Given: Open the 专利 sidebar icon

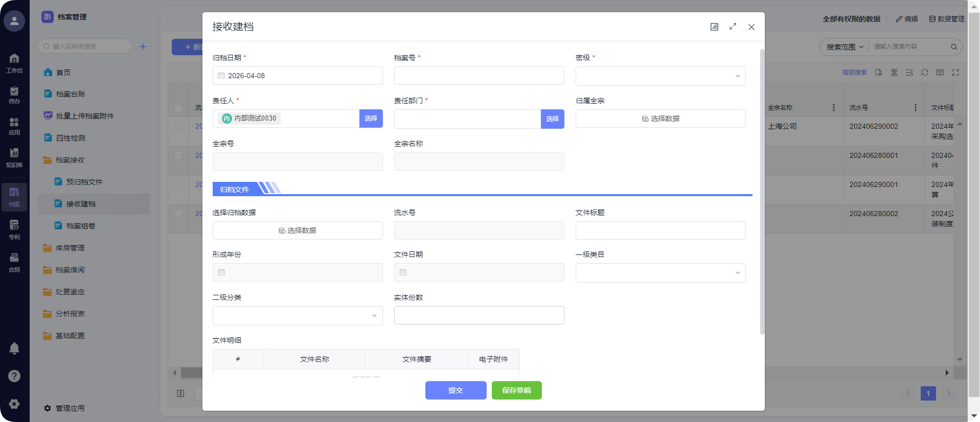Looking at the screenshot, I should 14,229.
